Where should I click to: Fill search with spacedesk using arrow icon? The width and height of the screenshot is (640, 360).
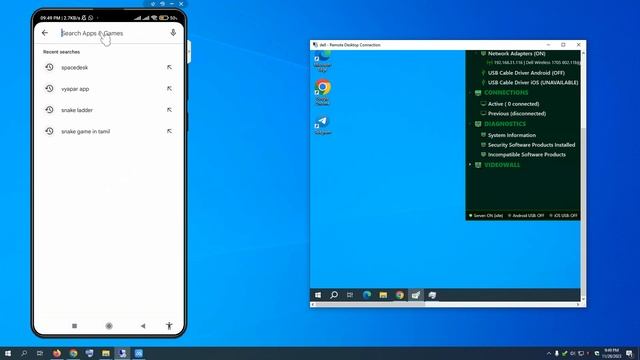169,67
